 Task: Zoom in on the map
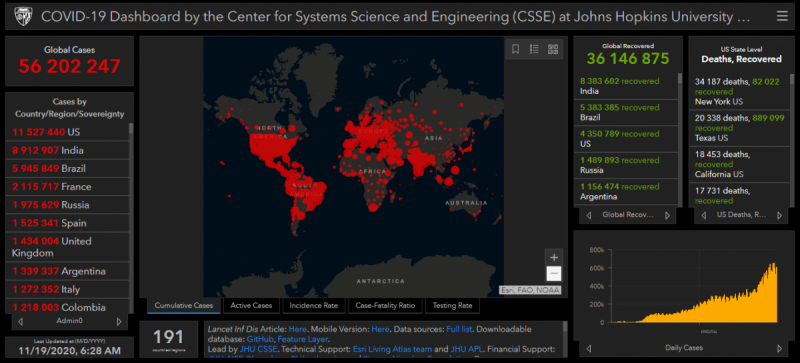554,257
